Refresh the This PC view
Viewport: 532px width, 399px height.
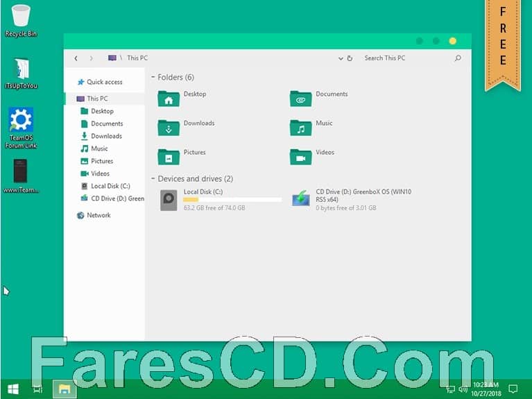click(350, 58)
